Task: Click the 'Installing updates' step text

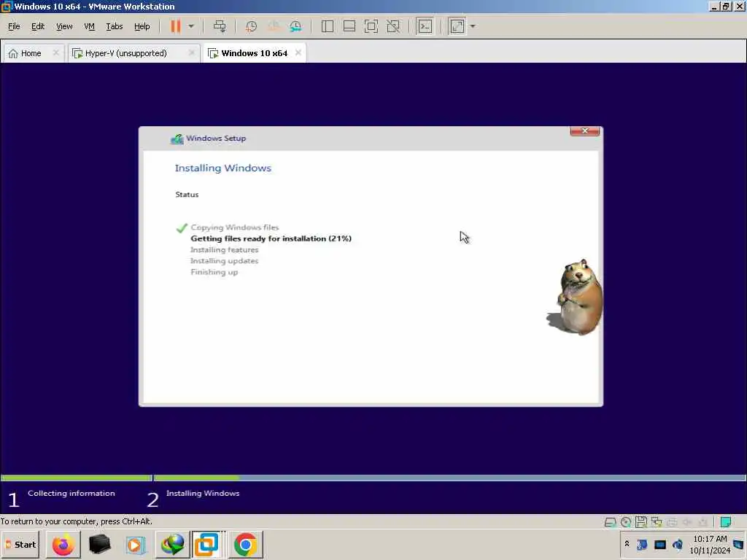Action: pyautogui.click(x=225, y=261)
